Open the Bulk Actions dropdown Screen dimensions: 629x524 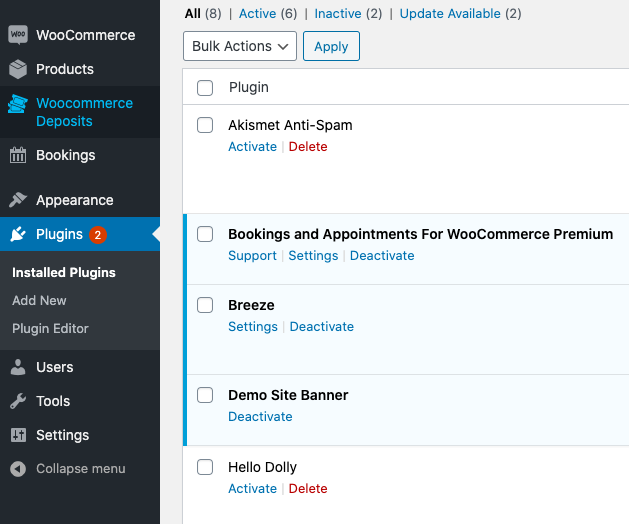pos(240,46)
